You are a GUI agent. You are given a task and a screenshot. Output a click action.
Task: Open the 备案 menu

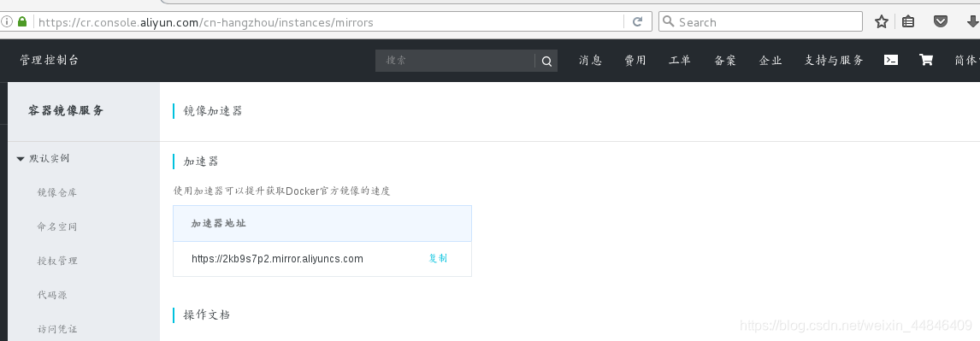point(725,61)
